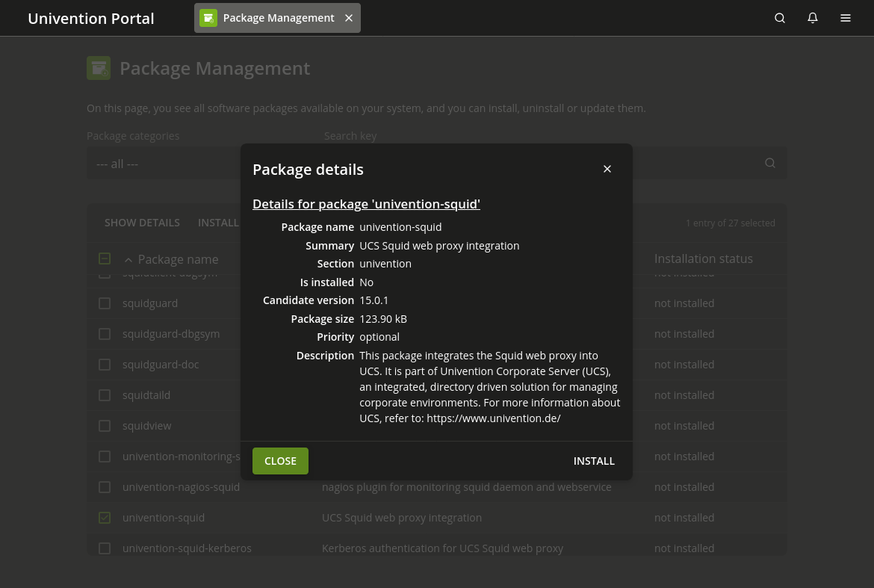Uncheck the univention-squid package checkbox
Image resolution: width=874 pixels, height=588 pixels.
tap(105, 517)
